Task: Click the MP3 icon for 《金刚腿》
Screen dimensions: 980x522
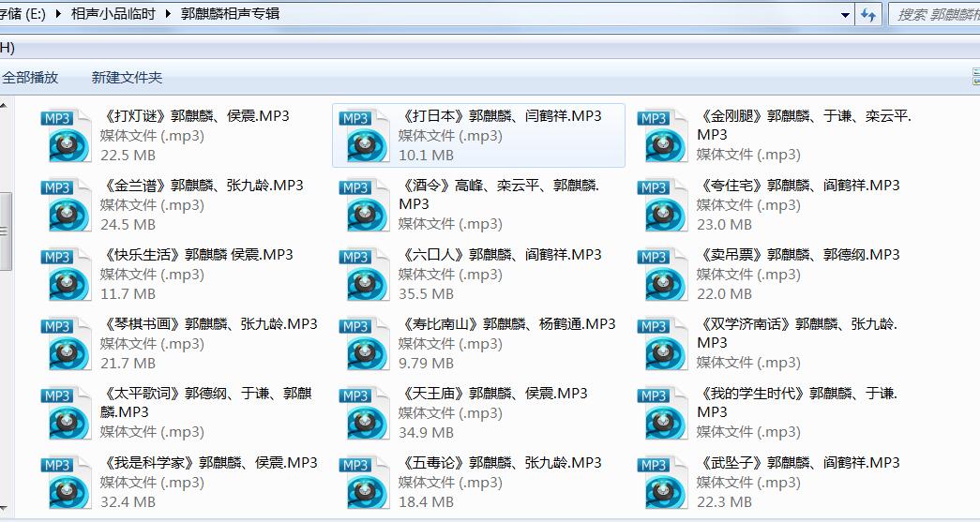Action: click(x=662, y=136)
